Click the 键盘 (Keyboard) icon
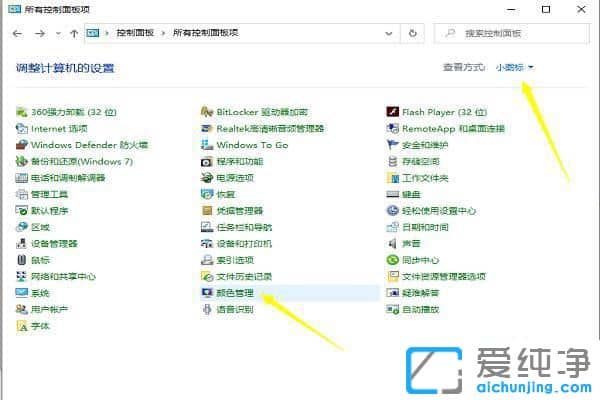 393,194
